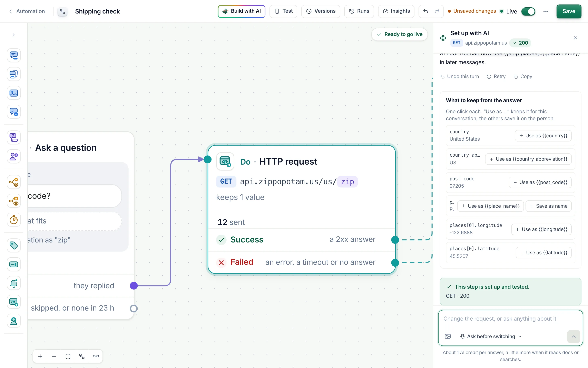Image resolution: width=588 pixels, height=368 pixels.
Task: Open the Insights tab
Action: click(396, 11)
